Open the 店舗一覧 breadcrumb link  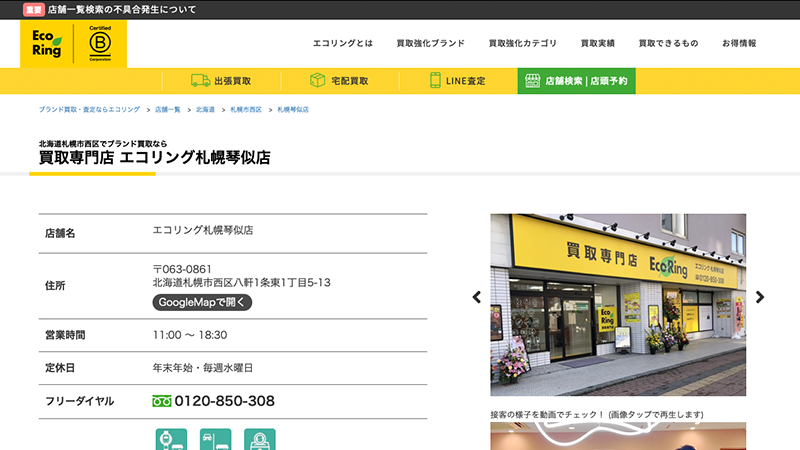coord(167,109)
